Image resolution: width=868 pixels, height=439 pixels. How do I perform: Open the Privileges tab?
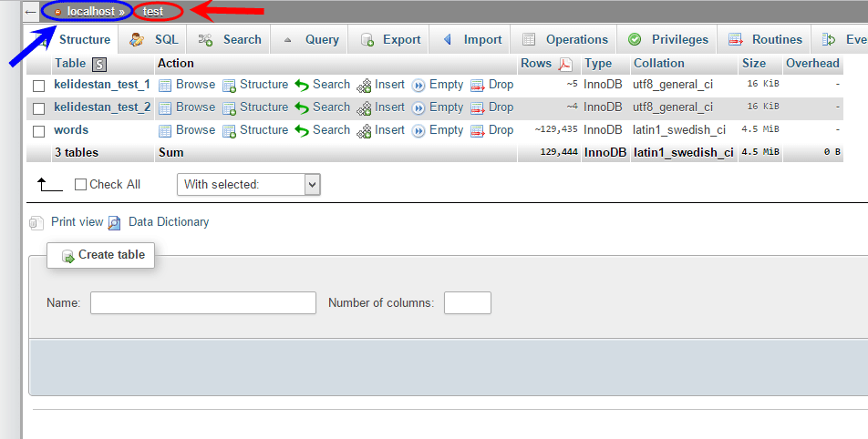667,40
